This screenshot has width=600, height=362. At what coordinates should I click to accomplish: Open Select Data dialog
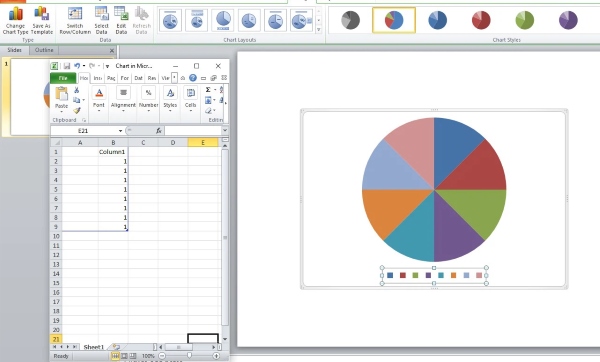101,20
